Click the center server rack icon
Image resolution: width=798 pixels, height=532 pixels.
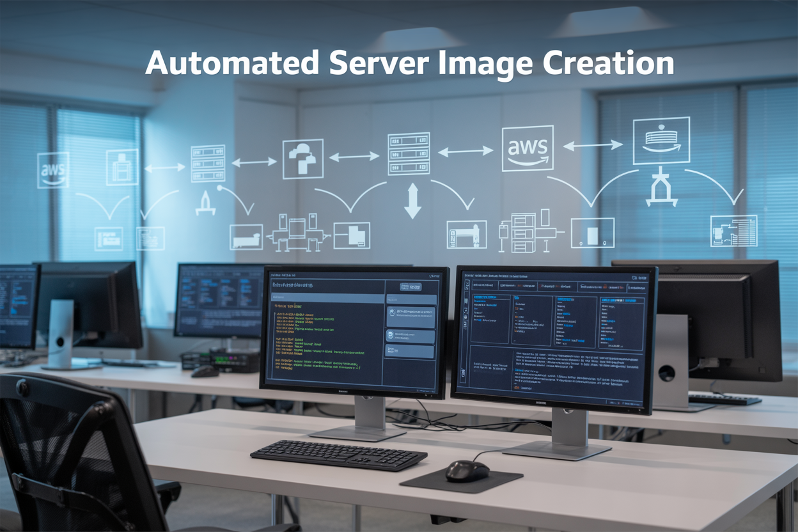point(409,154)
